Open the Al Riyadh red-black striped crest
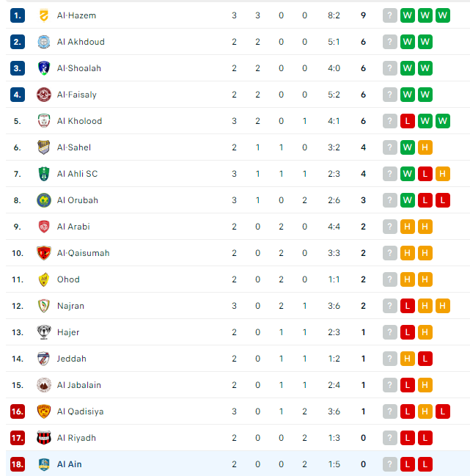470x476 pixels. (44, 438)
